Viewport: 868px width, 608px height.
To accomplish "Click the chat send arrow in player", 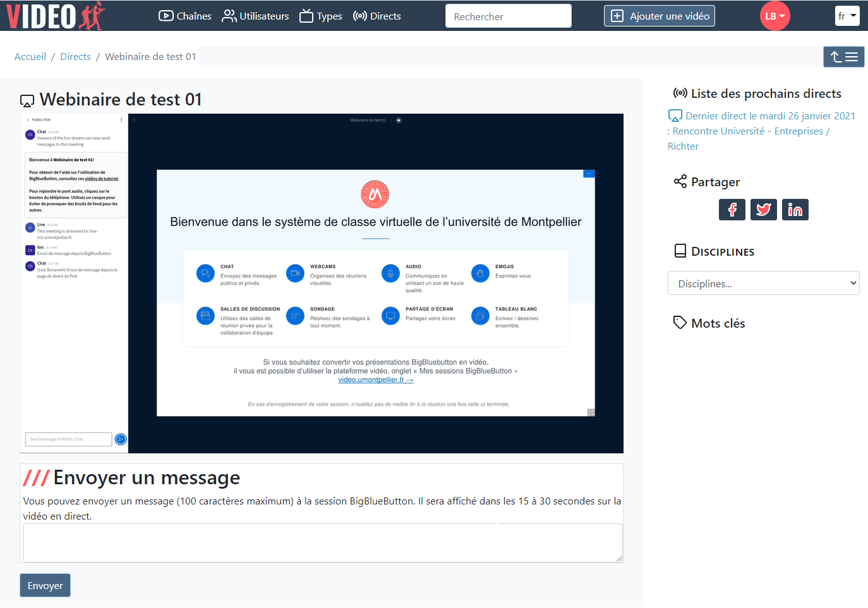I will pos(121,439).
